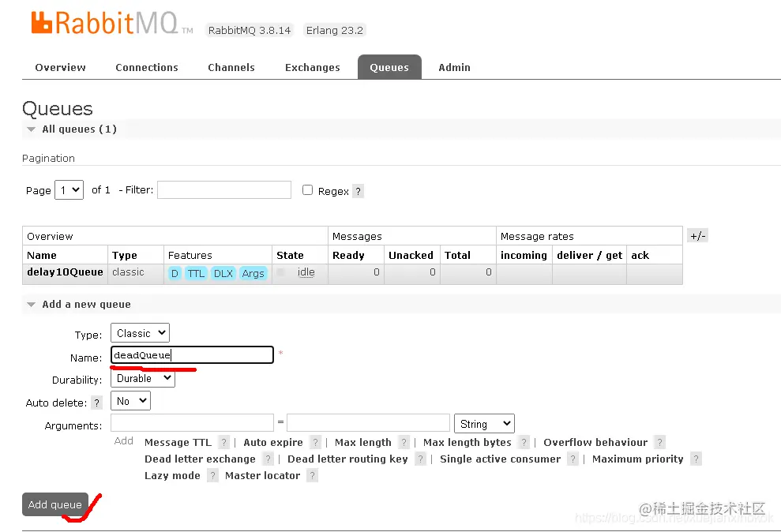
Task: Sort by the Total column header
Action: [457, 255]
